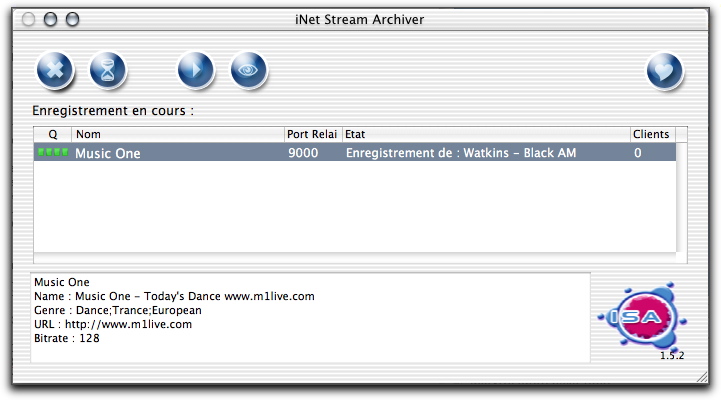Click the Enregistrement en cours label
This screenshot has width=721, height=400.
pyautogui.click(x=113, y=111)
